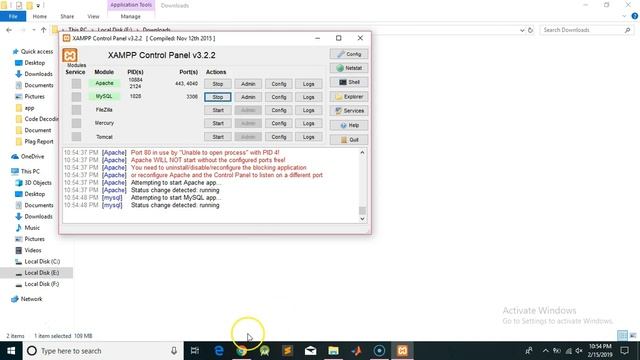Open Microsoft Edge from taskbar

219,351
